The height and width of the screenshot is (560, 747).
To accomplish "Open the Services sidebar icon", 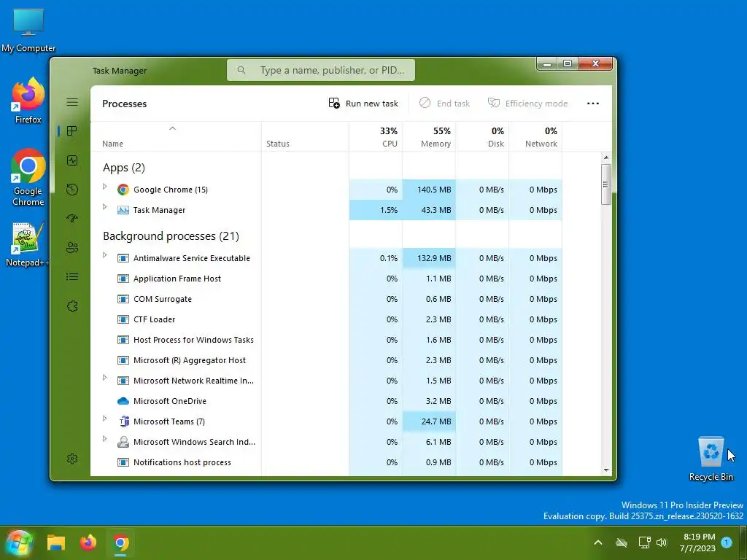I will [x=72, y=306].
